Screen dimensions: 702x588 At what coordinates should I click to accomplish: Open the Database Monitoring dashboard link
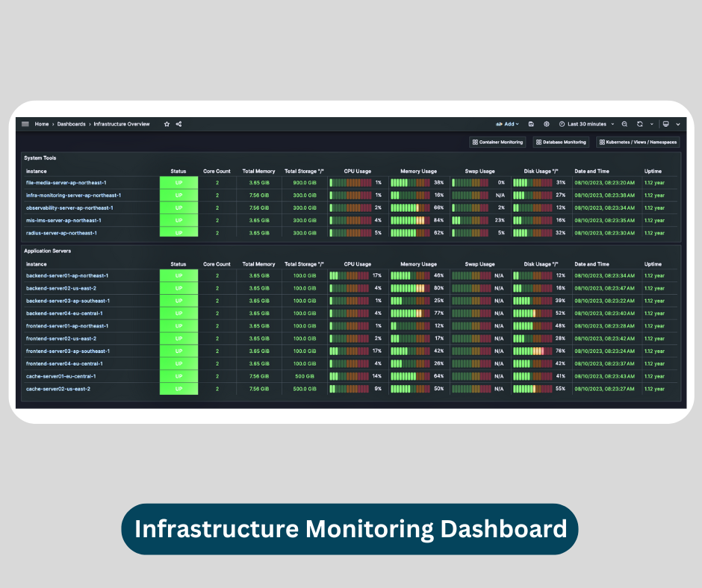pyautogui.click(x=560, y=142)
